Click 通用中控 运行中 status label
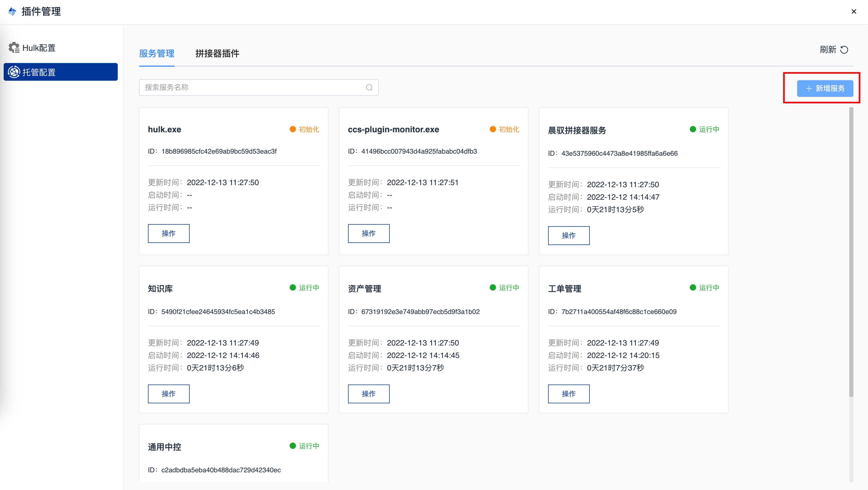This screenshot has height=490, width=868. click(x=309, y=446)
